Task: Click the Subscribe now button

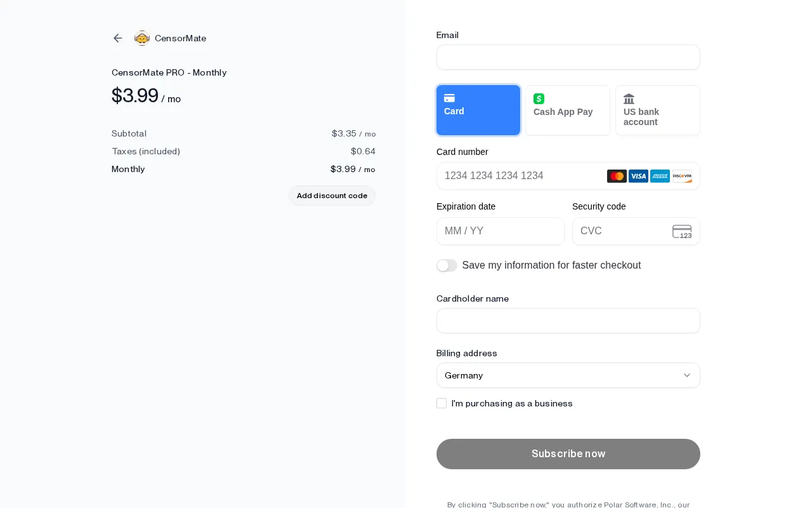Action: click(568, 454)
